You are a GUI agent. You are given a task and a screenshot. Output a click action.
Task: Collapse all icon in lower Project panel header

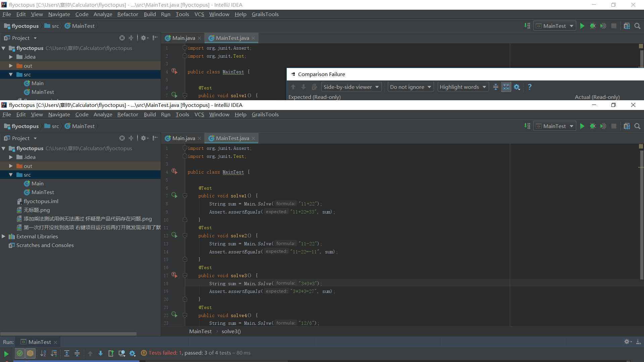[x=131, y=138]
